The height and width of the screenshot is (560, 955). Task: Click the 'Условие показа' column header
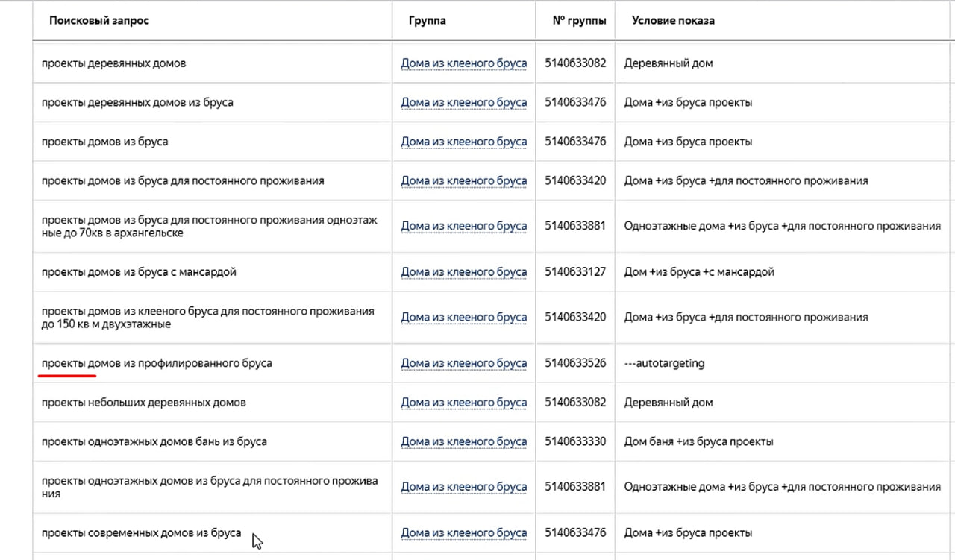673,21
